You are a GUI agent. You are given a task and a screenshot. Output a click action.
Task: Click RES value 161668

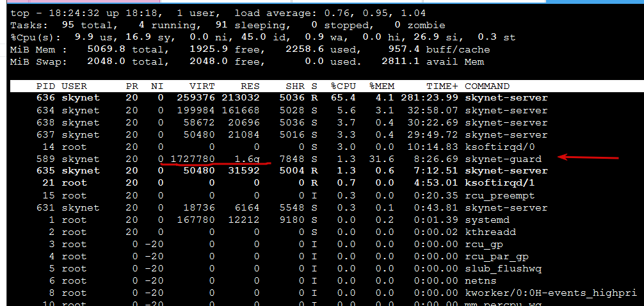click(241, 111)
